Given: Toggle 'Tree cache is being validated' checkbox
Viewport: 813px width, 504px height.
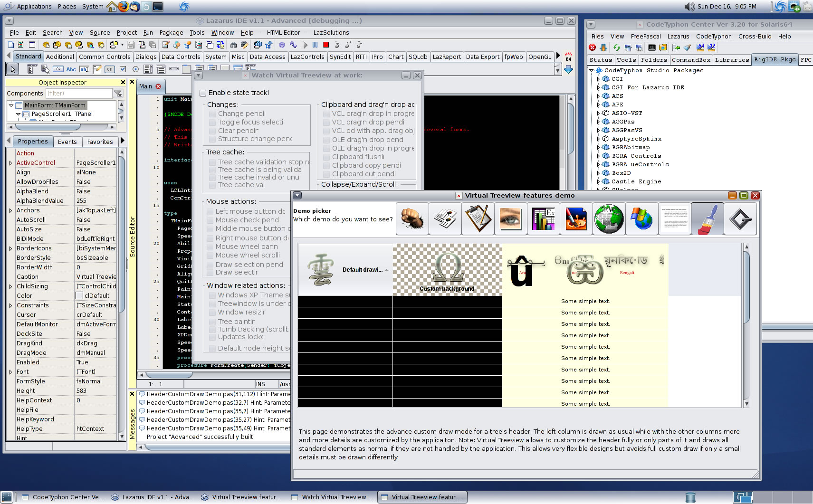Looking at the screenshot, I should [212, 170].
